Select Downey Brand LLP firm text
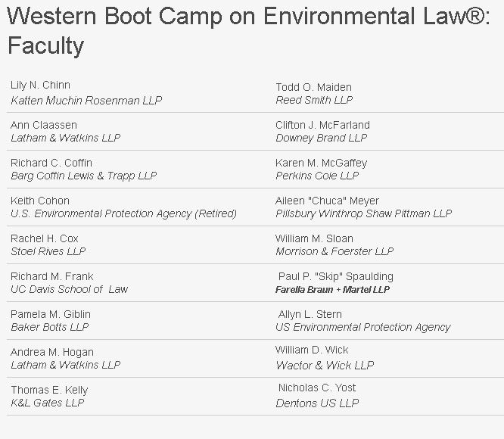The height and width of the screenshot is (439, 504). coord(321,138)
